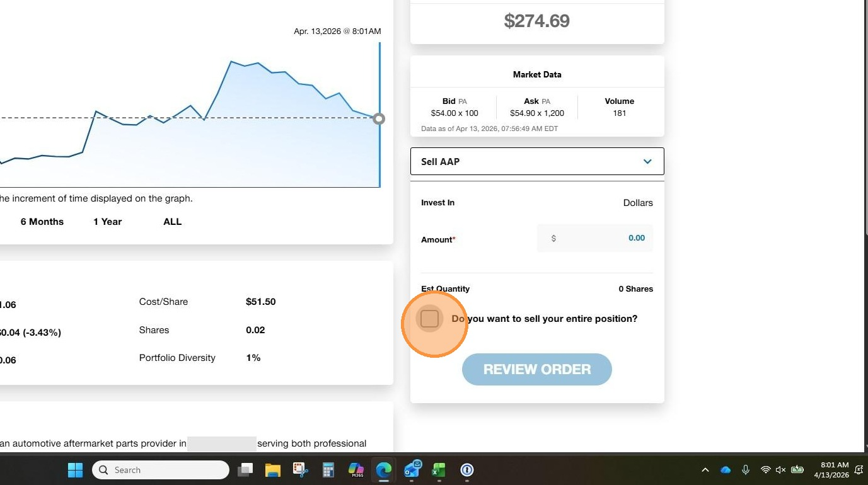The image size is (868, 485).
Task: Click the Market Data heading
Action: pos(537,74)
